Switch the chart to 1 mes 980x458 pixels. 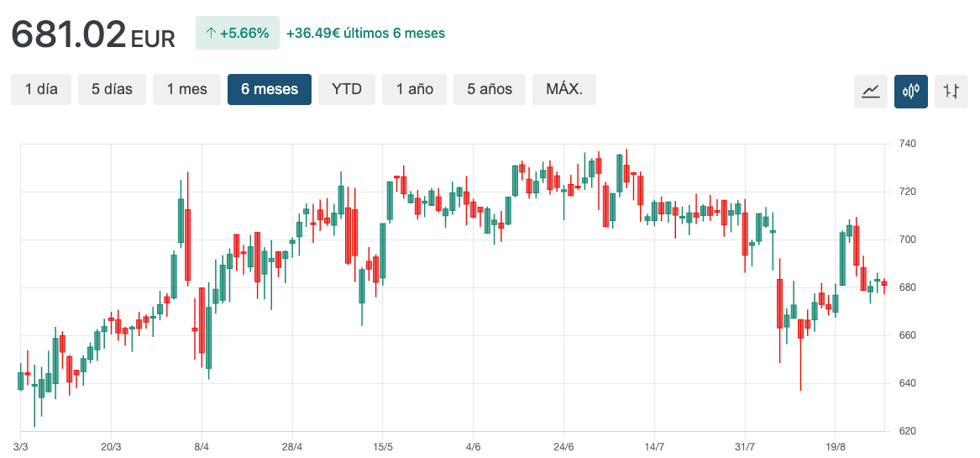[186, 89]
